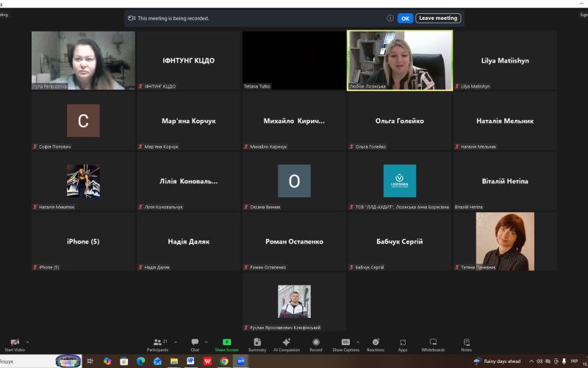This screenshot has height=368, width=588.
Task: Open the Participants panel
Action: click(157, 344)
